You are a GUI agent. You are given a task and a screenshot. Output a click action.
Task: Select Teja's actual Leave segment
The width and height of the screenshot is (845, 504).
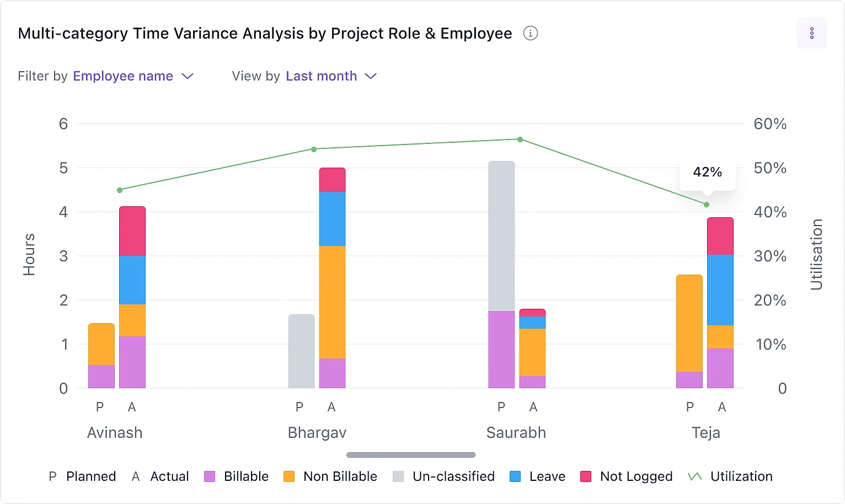click(720, 290)
